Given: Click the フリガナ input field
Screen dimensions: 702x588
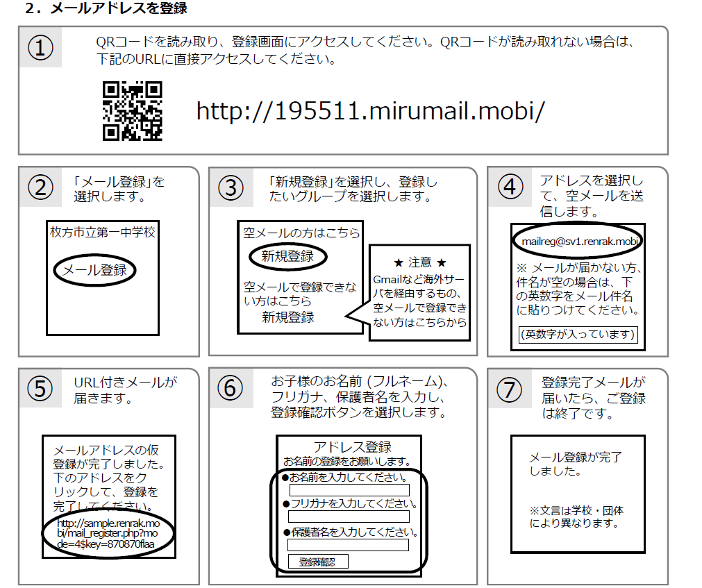Looking at the screenshot, I should (x=349, y=517).
